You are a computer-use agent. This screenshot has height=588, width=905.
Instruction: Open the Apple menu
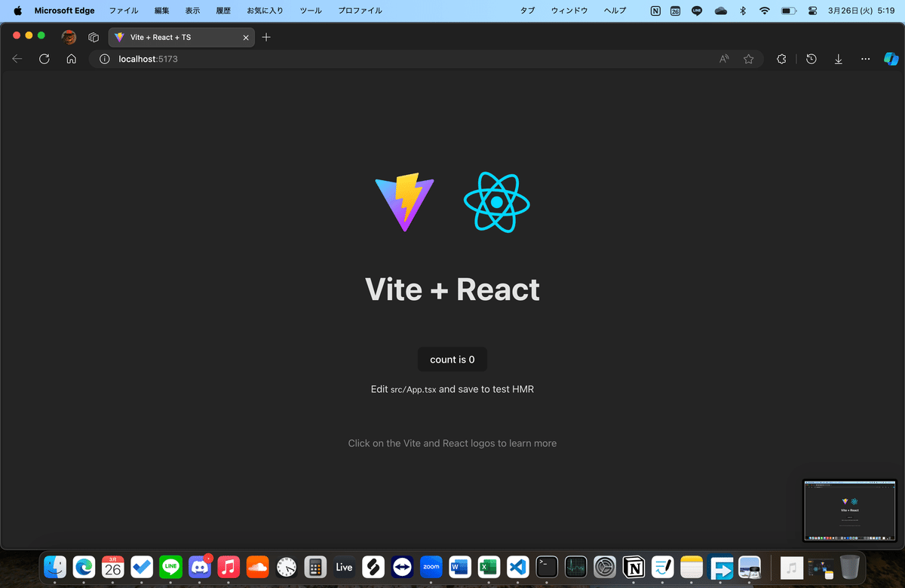click(17, 11)
